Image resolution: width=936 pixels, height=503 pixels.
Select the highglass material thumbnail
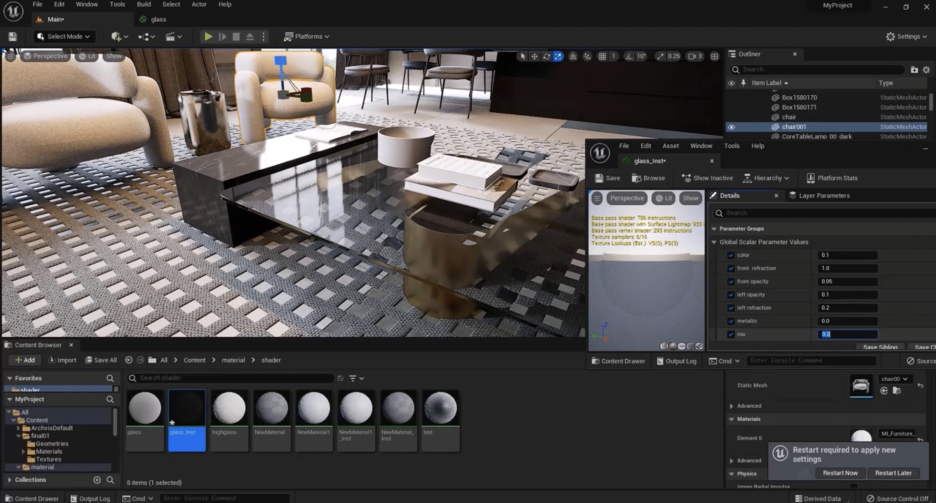229,420
